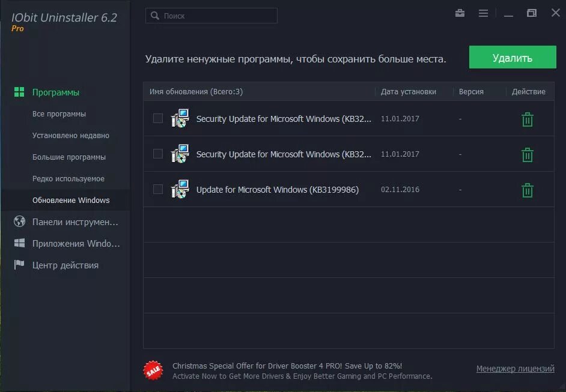The image size is (566, 392).
Task: Click the green Удалить button
Action: [513, 57]
